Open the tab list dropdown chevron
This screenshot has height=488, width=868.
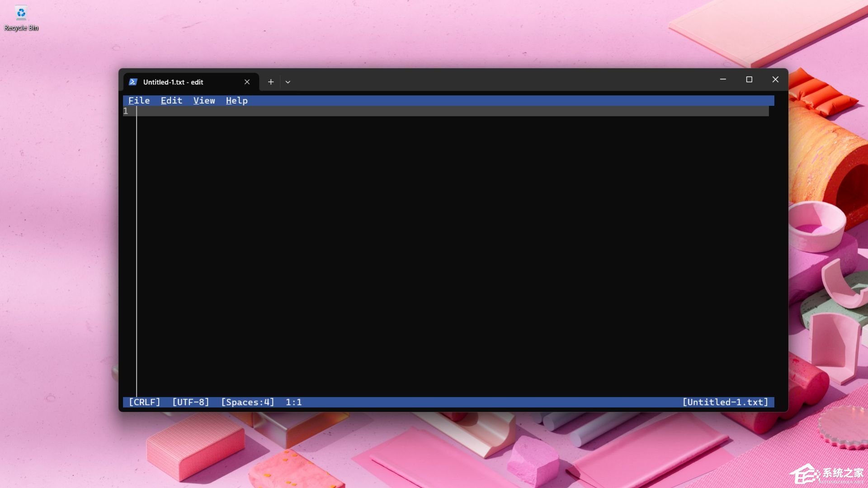(x=288, y=82)
